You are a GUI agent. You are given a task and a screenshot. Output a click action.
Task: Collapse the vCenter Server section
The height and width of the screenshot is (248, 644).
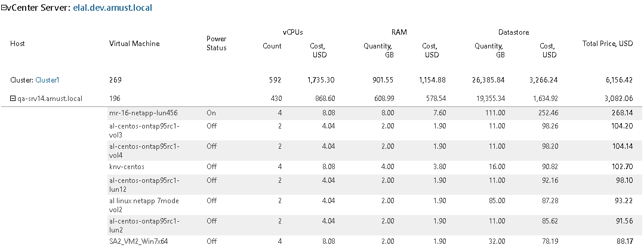3,8
